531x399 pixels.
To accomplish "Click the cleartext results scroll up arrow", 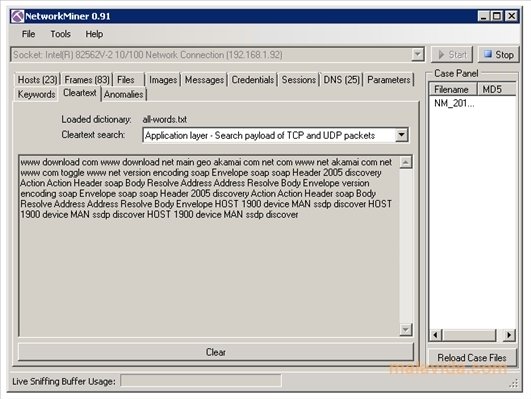I will [x=406, y=162].
